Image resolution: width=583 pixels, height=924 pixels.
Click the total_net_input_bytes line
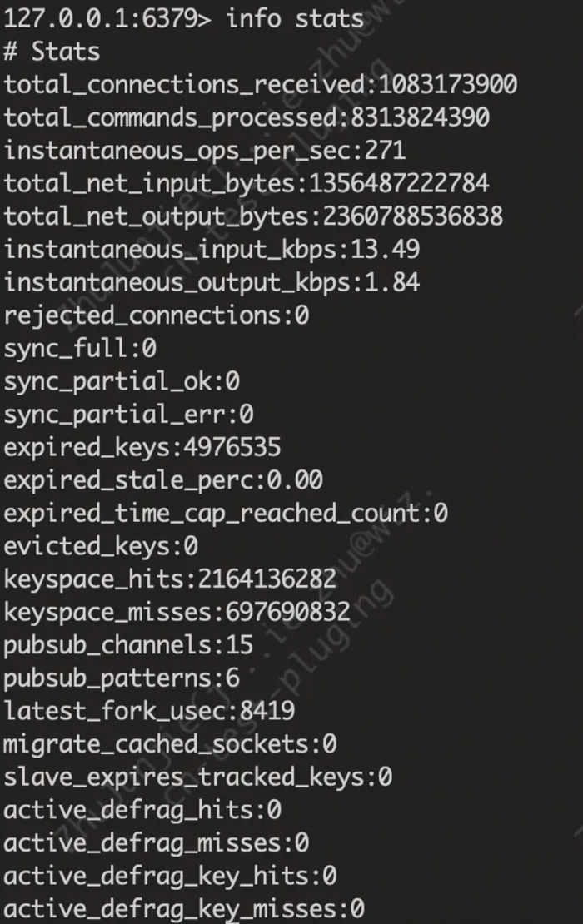pyautogui.click(x=247, y=184)
